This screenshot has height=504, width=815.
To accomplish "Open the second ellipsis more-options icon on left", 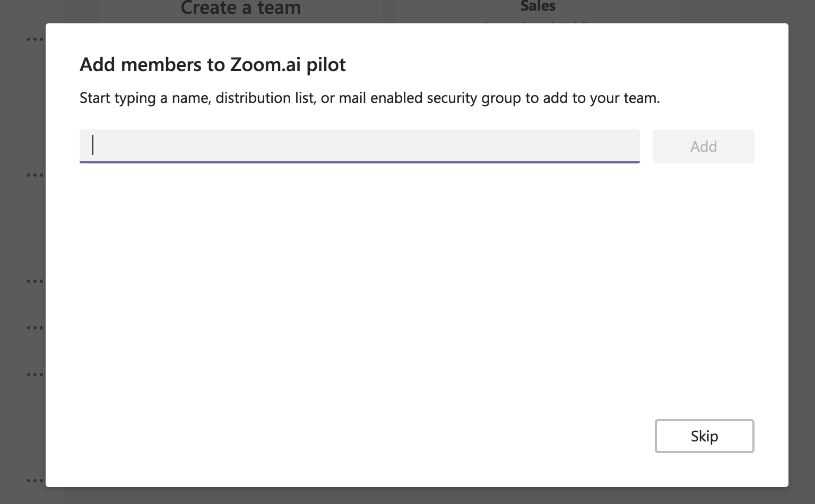I will coord(35,175).
